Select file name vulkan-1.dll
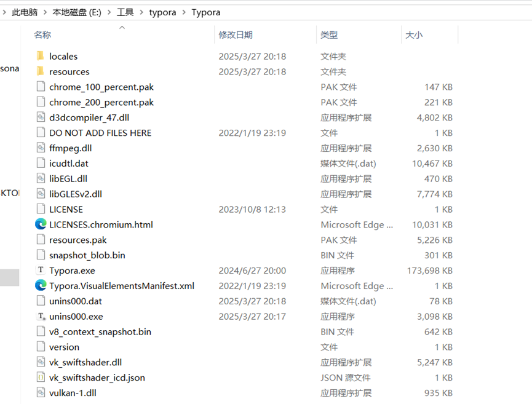The image size is (532, 404). (x=73, y=393)
